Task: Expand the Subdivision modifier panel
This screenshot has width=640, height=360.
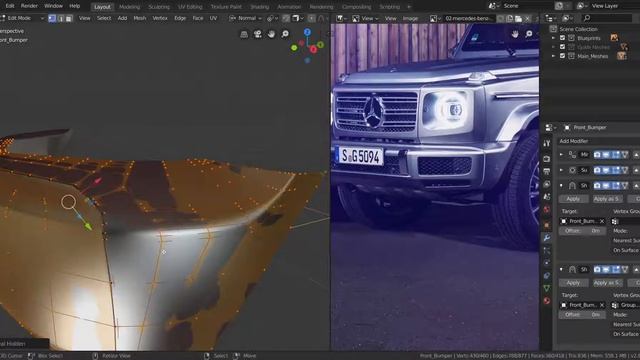Action: tap(561, 170)
